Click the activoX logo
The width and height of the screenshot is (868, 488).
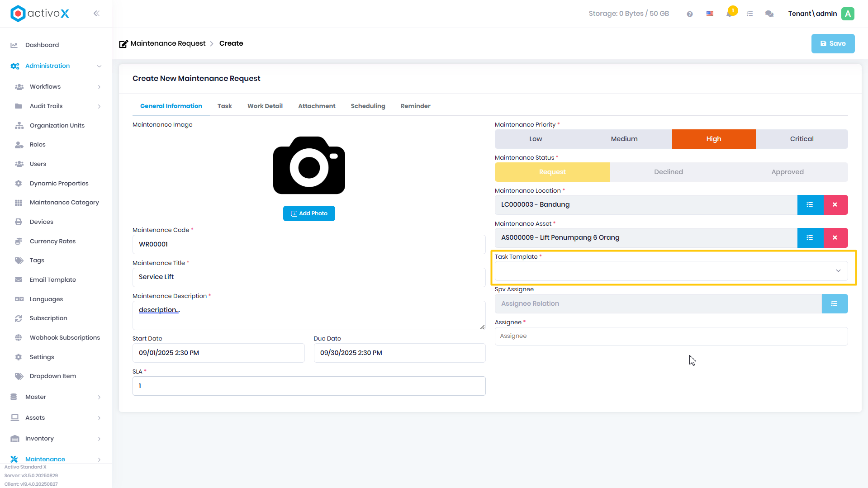coord(40,14)
